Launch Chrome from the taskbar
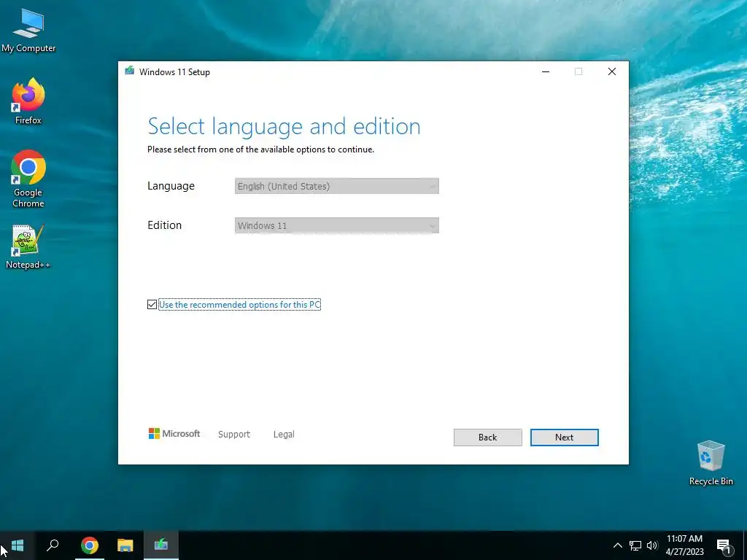The height and width of the screenshot is (560, 747). [x=89, y=545]
